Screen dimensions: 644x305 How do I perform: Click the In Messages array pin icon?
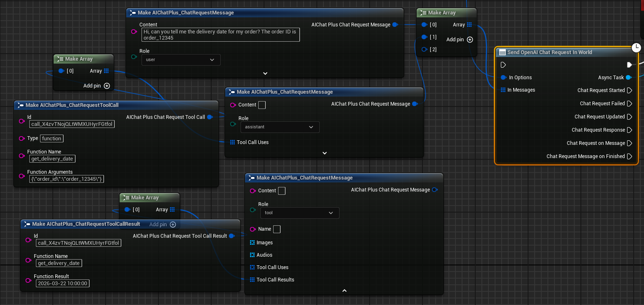503,90
